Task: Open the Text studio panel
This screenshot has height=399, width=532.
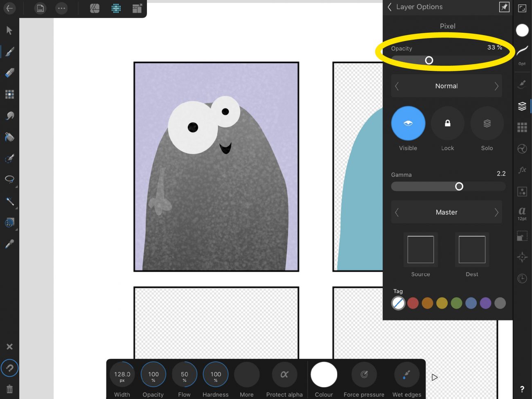Action: 522,212
